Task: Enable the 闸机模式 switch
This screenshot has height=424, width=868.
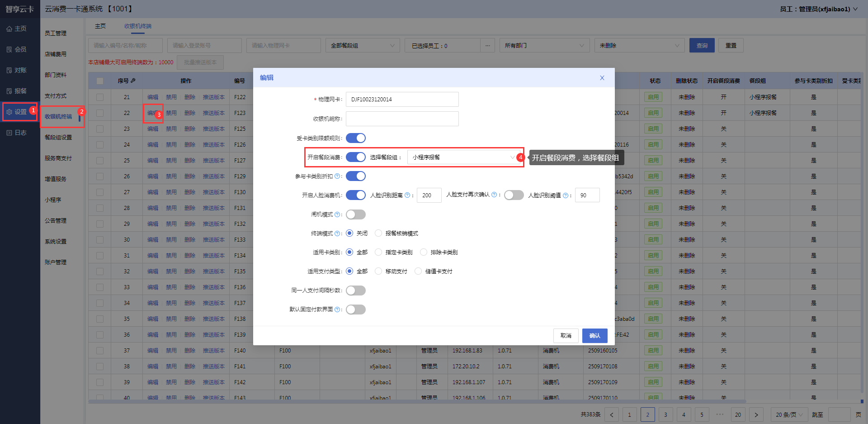Action: (x=355, y=214)
